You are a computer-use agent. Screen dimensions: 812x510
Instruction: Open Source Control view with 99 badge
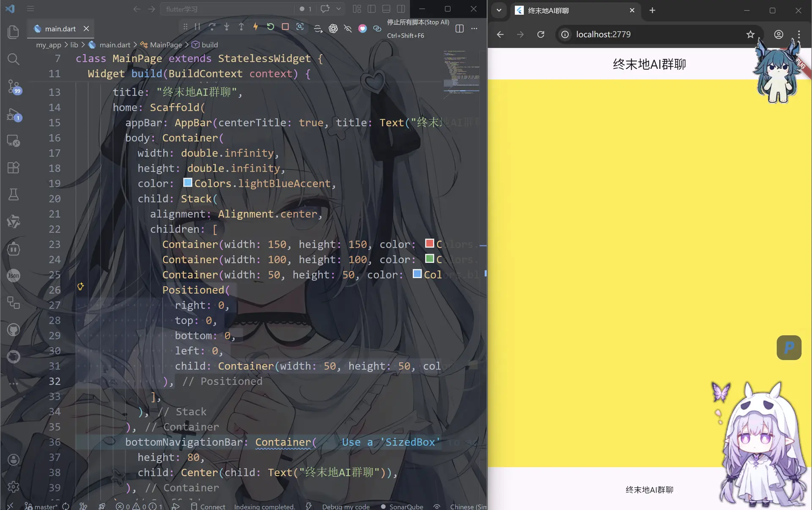14,87
